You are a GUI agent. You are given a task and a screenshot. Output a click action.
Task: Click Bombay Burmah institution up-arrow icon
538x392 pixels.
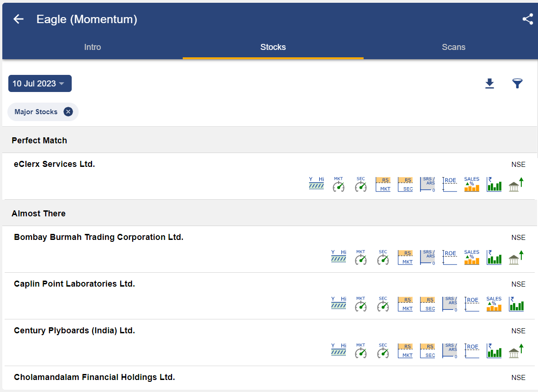click(516, 257)
